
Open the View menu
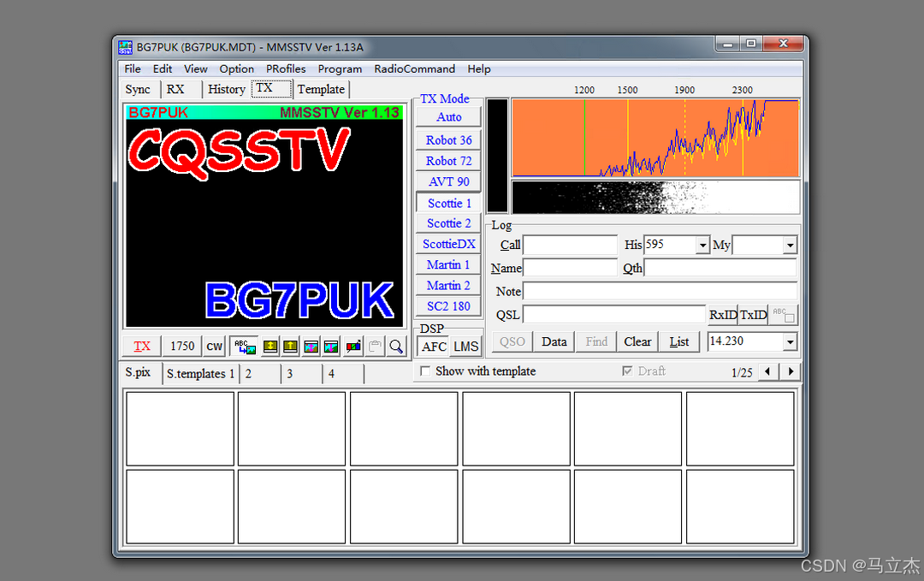(x=196, y=69)
